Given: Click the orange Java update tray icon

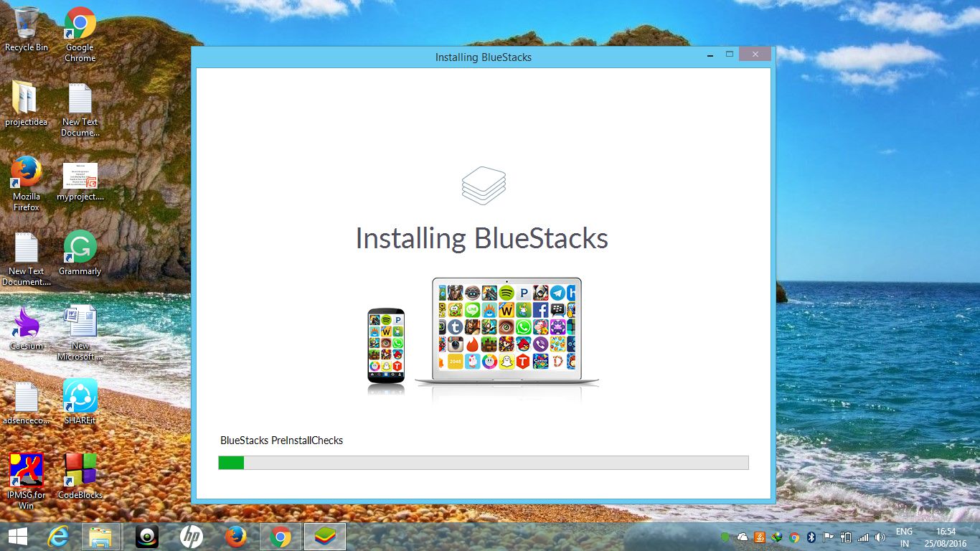Looking at the screenshot, I should 760,537.
